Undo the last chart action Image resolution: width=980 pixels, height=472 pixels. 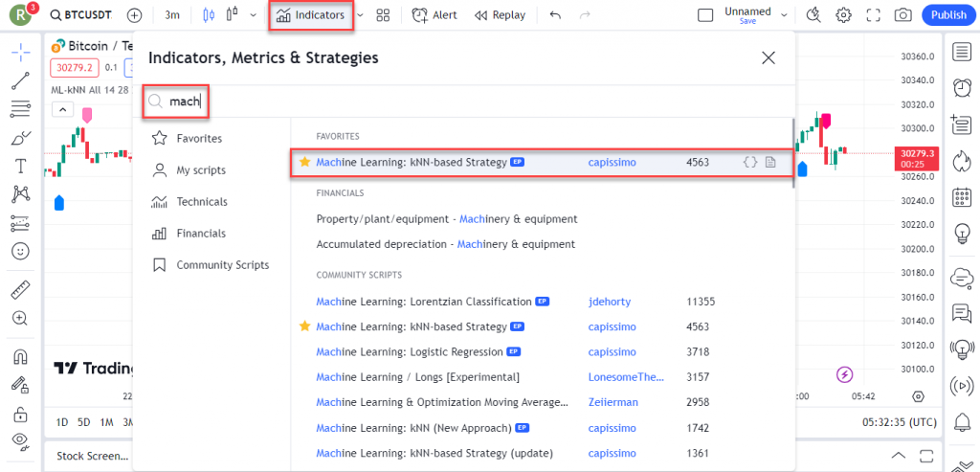point(555,15)
